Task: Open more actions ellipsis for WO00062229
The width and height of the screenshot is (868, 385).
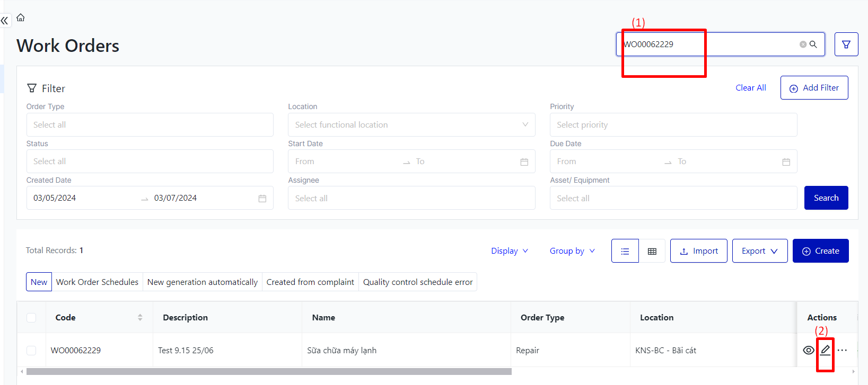Action: (x=842, y=350)
